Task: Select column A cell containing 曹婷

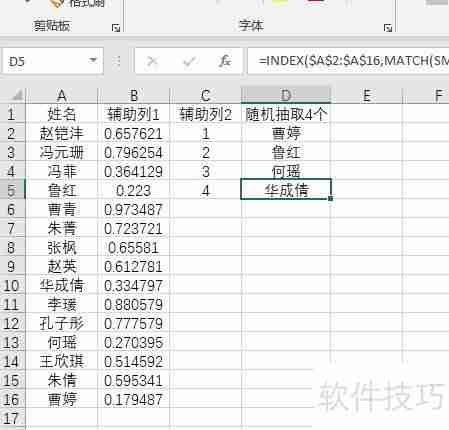Action: point(62,400)
